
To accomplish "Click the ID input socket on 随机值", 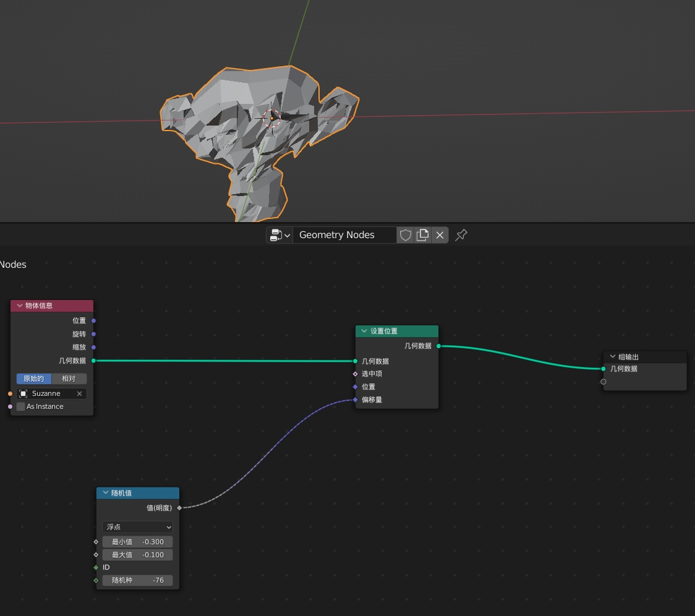I will [x=96, y=568].
